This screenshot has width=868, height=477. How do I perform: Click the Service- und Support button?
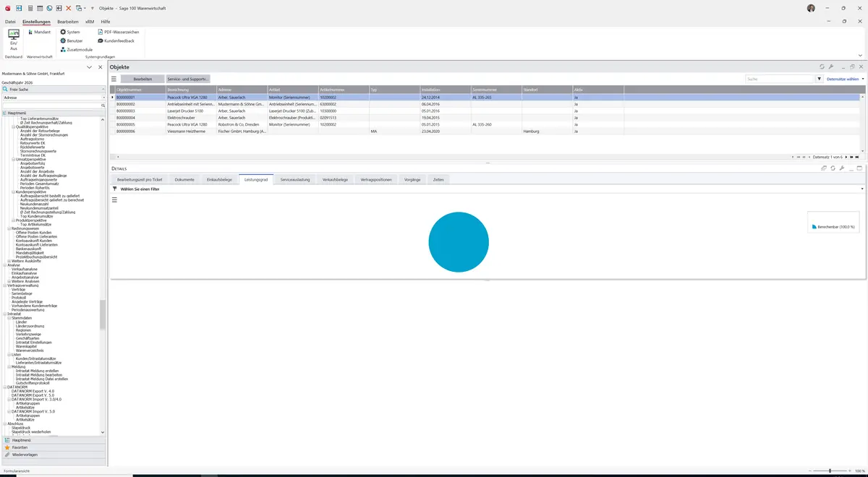188,79
